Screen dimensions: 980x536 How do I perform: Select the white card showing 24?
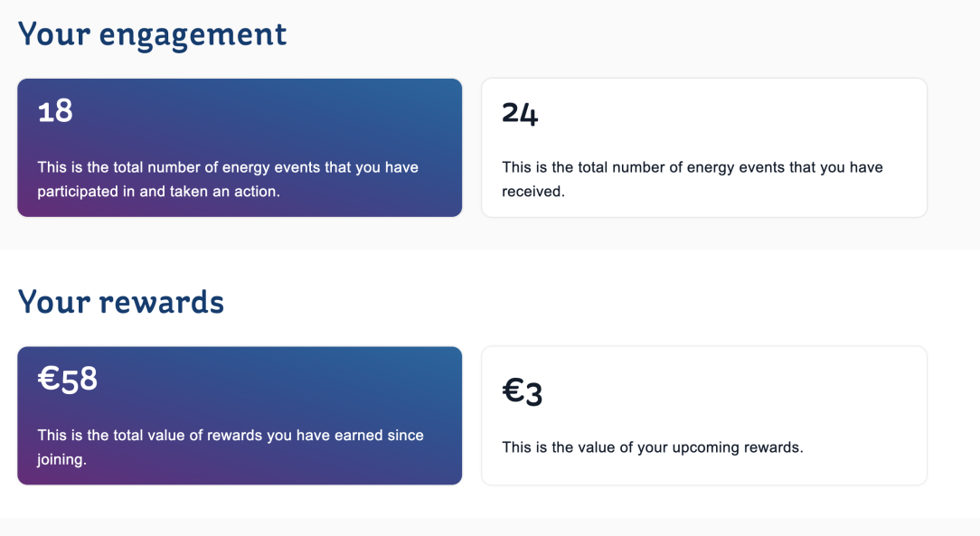(x=704, y=147)
